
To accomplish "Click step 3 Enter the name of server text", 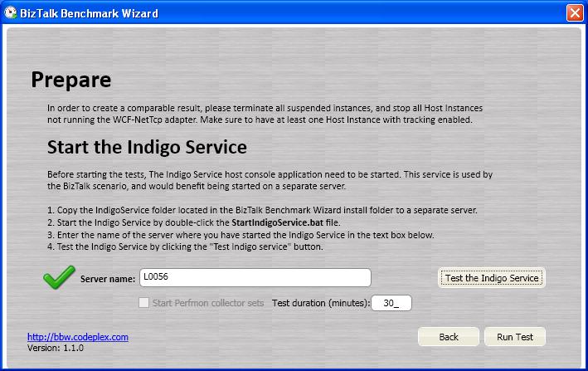I will [241, 235].
